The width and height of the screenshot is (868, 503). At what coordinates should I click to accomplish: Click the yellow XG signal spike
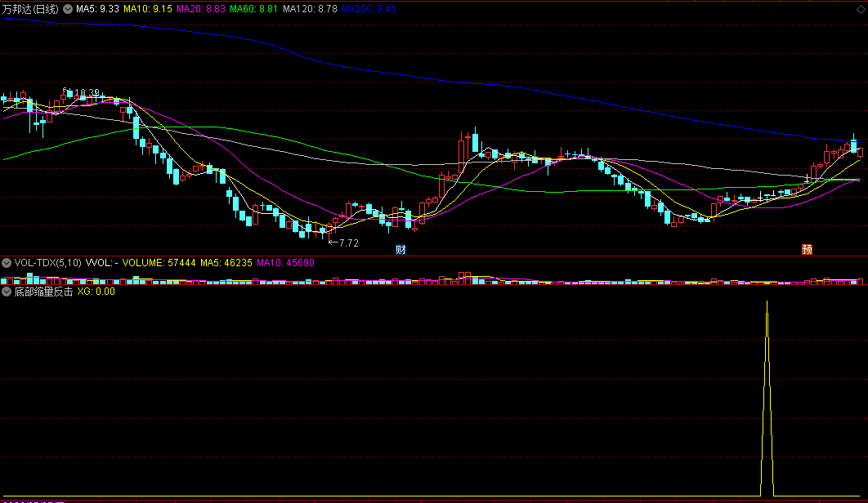767,398
